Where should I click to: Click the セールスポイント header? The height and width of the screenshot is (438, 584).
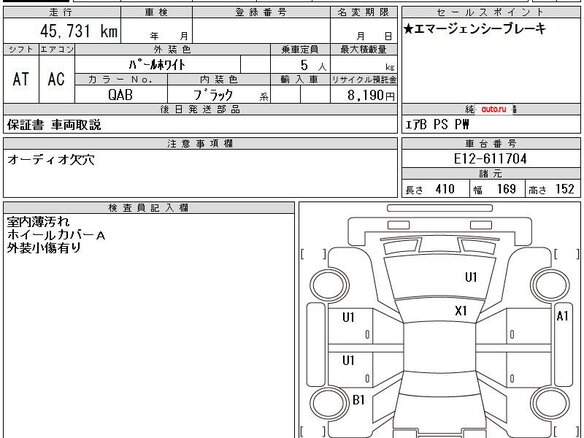click(x=491, y=12)
